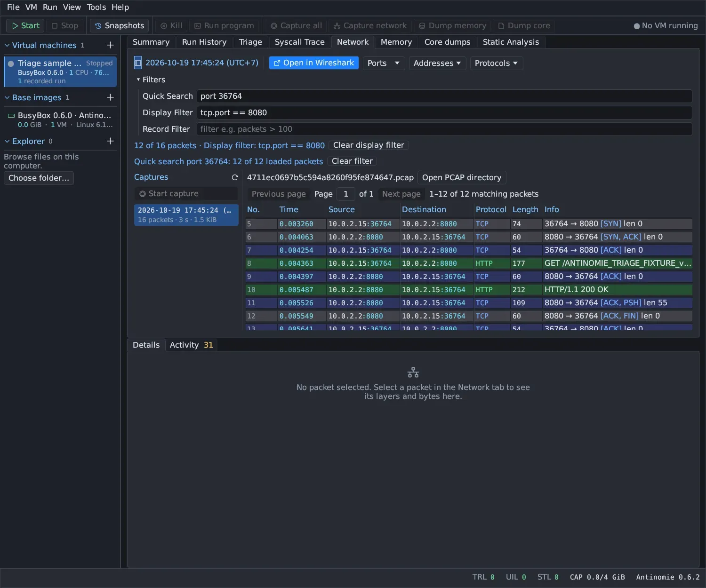Image resolution: width=706 pixels, height=588 pixels.
Task: Select the Triage sample virtual machine
Action: [60, 72]
